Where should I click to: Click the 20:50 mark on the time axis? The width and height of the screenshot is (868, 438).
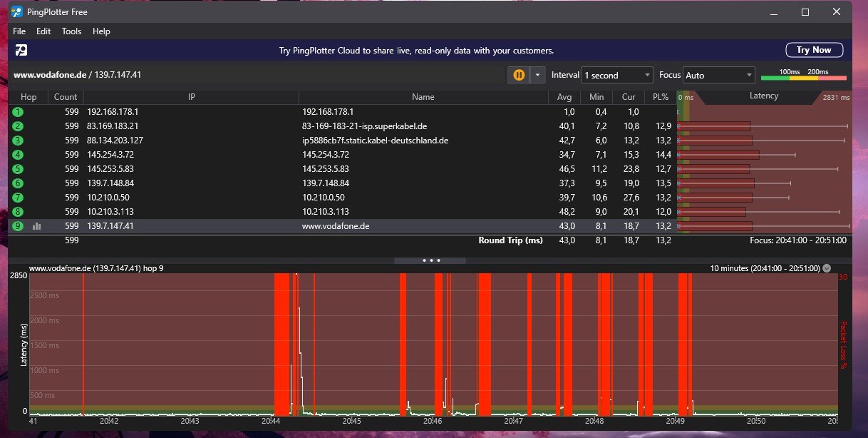pos(756,421)
